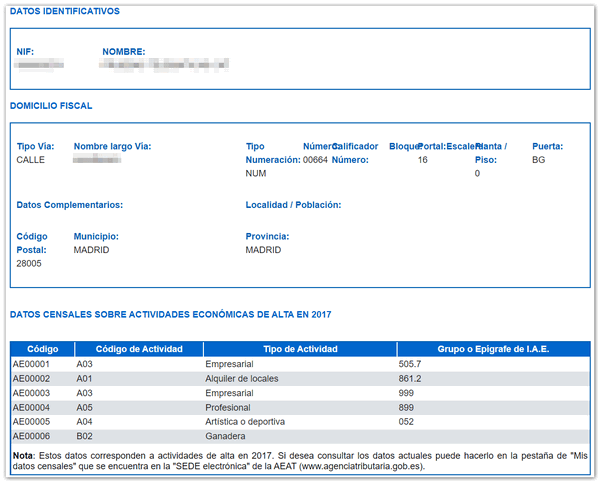The image size is (600, 483).
Task: Click the Localidad / Población label
Action: [x=293, y=205]
